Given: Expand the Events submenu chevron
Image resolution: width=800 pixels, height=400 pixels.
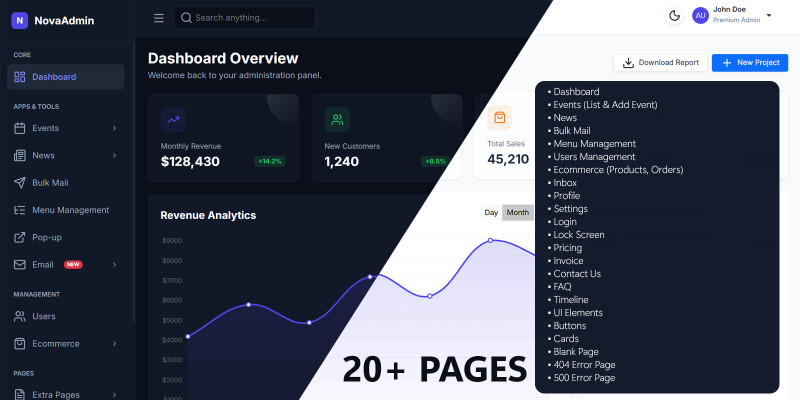Looking at the screenshot, I should 114,128.
